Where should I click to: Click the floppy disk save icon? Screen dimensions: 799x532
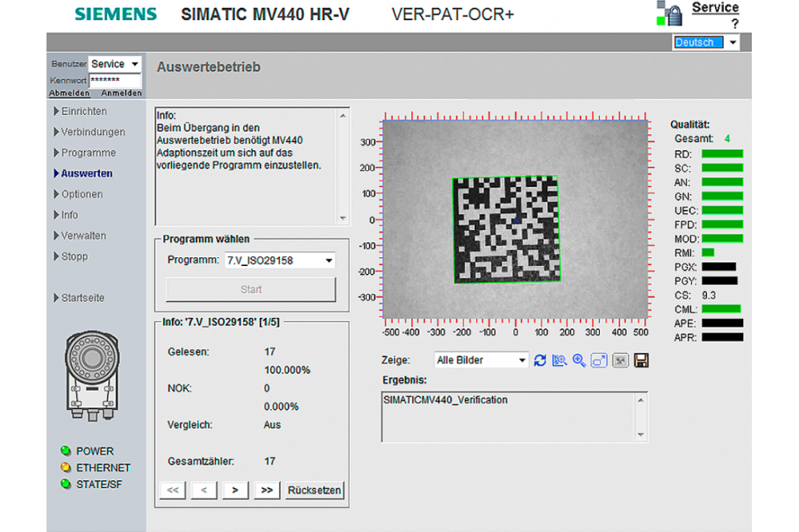tap(641, 360)
